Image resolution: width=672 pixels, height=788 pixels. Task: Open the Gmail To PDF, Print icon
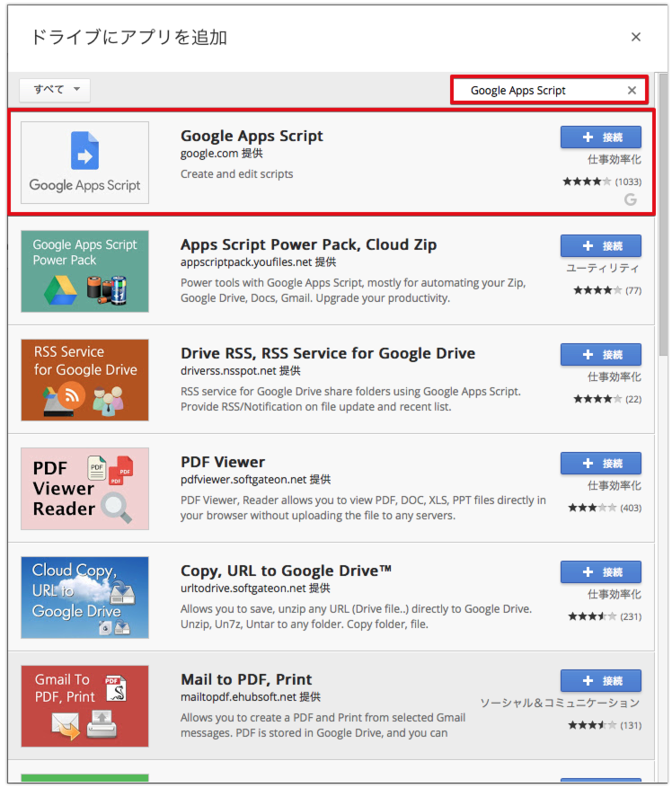click(85, 706)
